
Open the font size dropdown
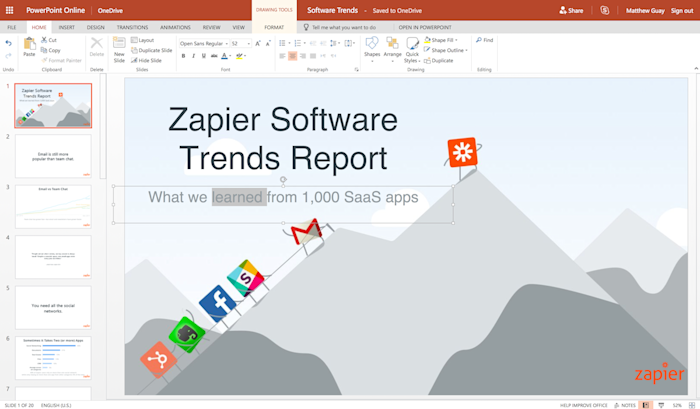click(x=249, y=43)
